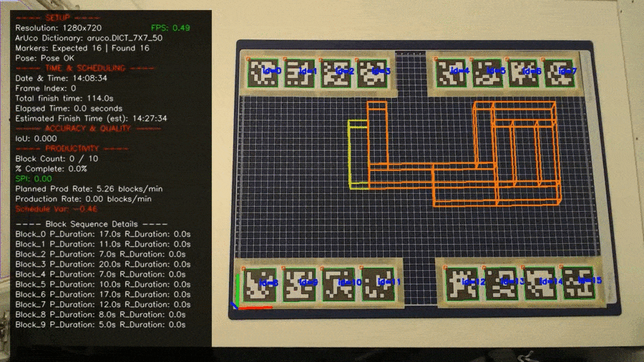Select the PRODUCTIVITY section header
Image resolution: width=644 pixels, height=362 pixels.
pos(72,148)
